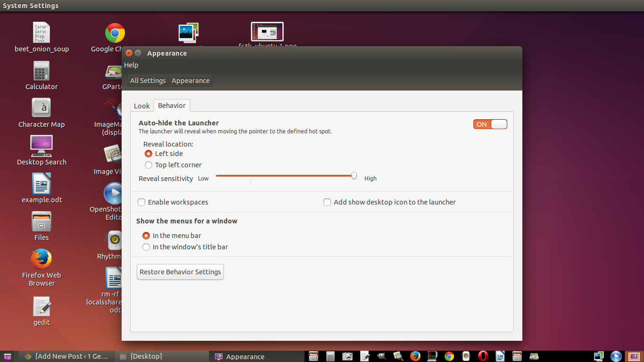Click Restore Behavior Settings button
This screenshot has height=362, width=644.
point(180,272)
